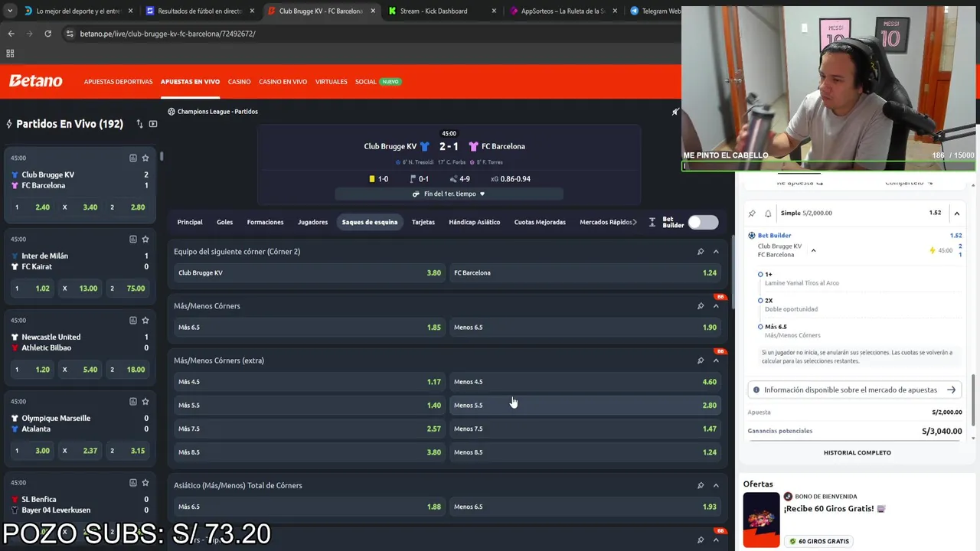Click the Betano logo
This screenshot has width=980, height=551.
[x=35, y=81]
